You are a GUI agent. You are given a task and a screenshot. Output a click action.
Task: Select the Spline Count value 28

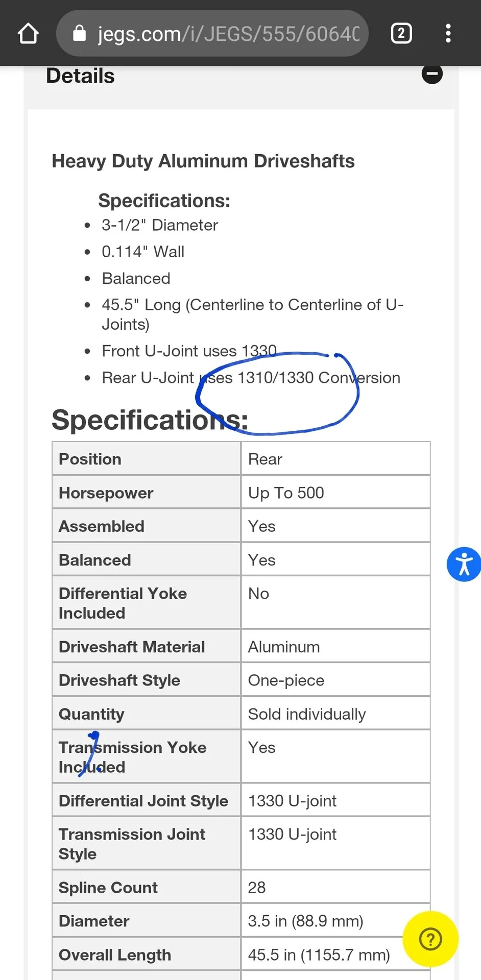257,887
